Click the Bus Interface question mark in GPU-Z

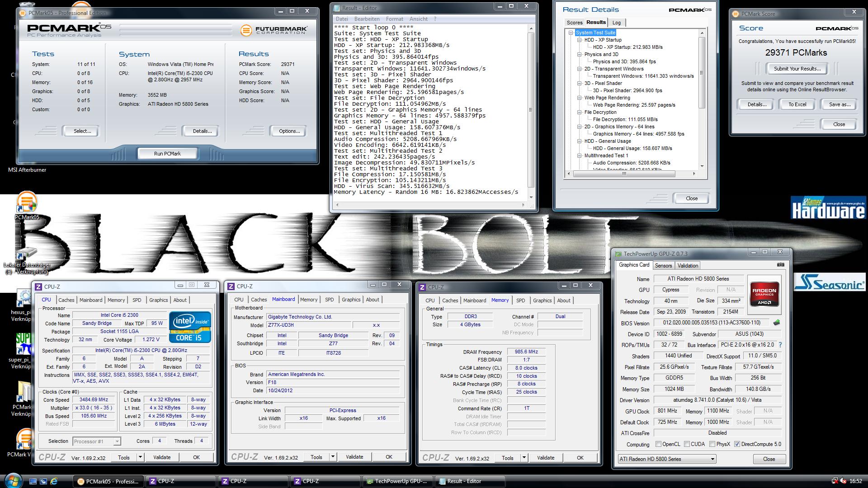tap(780, 345)
